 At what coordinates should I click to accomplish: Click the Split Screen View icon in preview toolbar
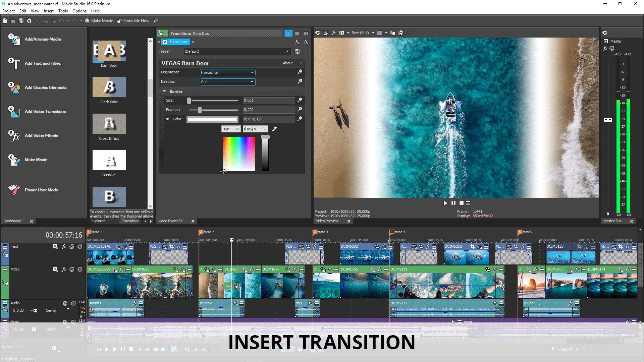click(x=341, y=33)
